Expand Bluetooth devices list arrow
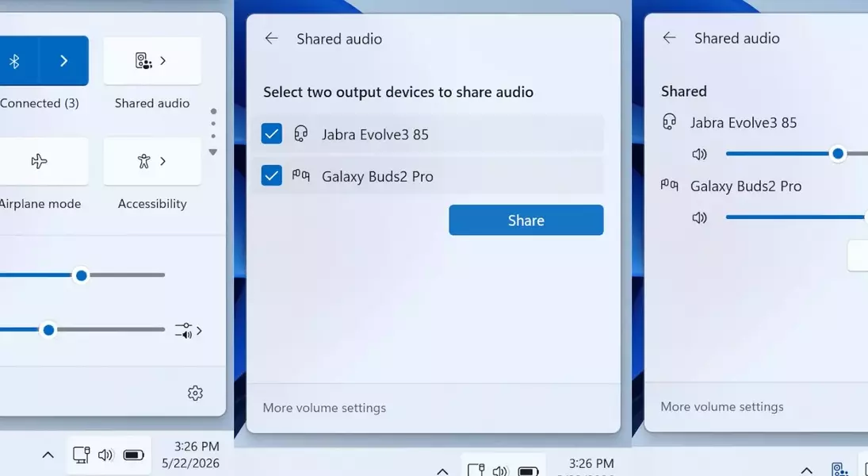The height and width of the screenshot is (476, 868). click(63, 61)
